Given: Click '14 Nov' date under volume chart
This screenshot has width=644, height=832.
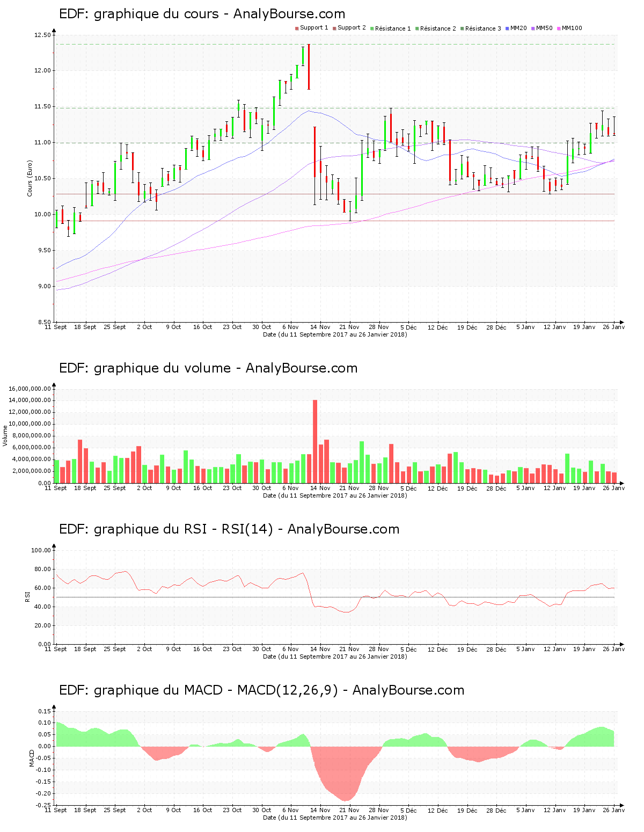Looking at the screenshot, I should point(320,488).
